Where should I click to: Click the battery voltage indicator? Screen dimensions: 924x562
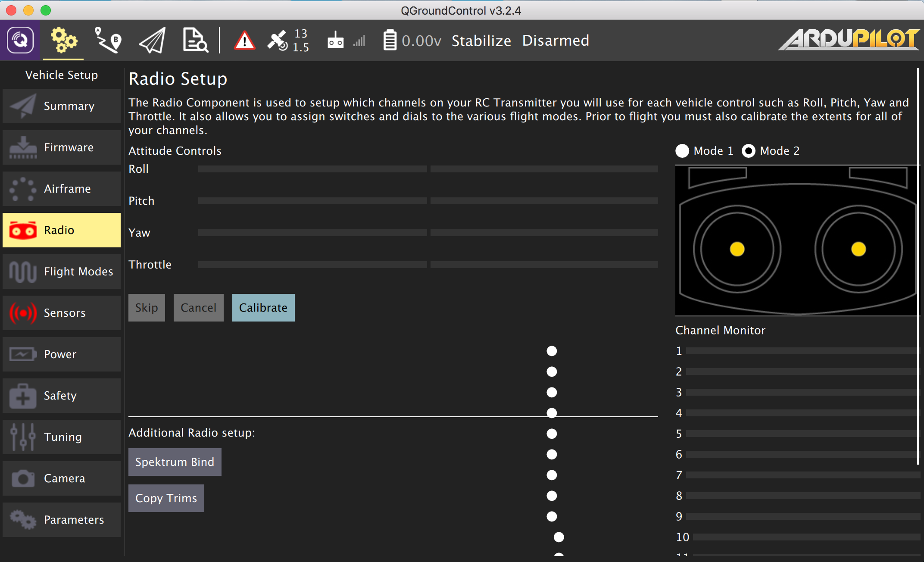pyautogui.click(x=412, y=41)
